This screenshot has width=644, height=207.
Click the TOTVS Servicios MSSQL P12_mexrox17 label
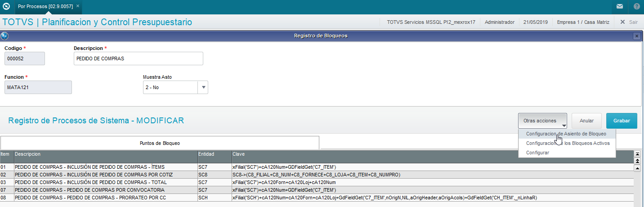431,22
